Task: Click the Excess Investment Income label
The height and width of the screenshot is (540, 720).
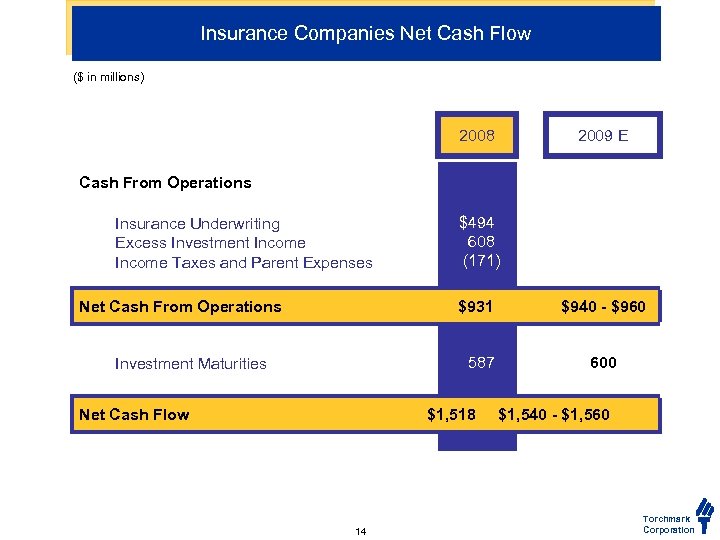Action: pyautogui.click(x=210, y=243)
